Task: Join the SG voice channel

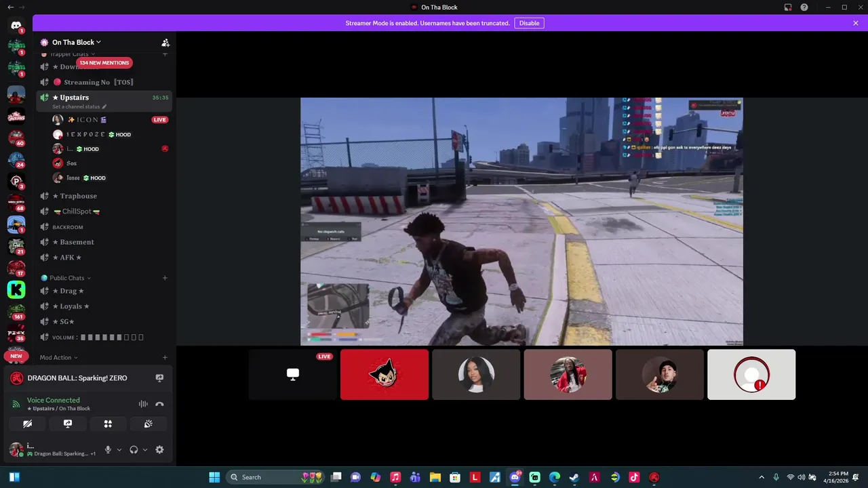Action: (x=104, y=321)
